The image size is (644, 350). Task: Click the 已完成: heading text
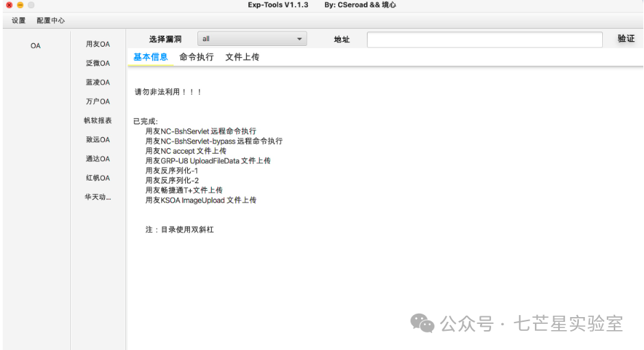145,121
